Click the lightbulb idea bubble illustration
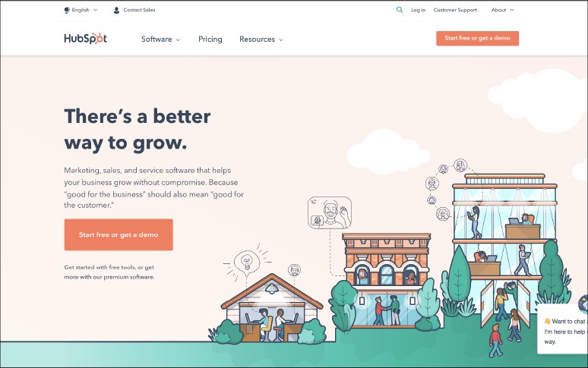Viewport: 588px width, 368px height. [247, 262]
